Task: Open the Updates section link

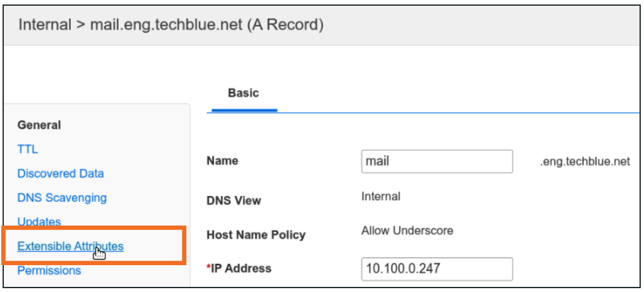Action: [39, 222]
